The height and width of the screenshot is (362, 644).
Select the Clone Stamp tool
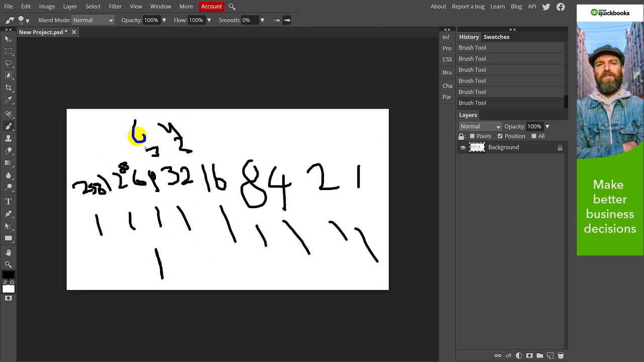[x=9, y=138]
